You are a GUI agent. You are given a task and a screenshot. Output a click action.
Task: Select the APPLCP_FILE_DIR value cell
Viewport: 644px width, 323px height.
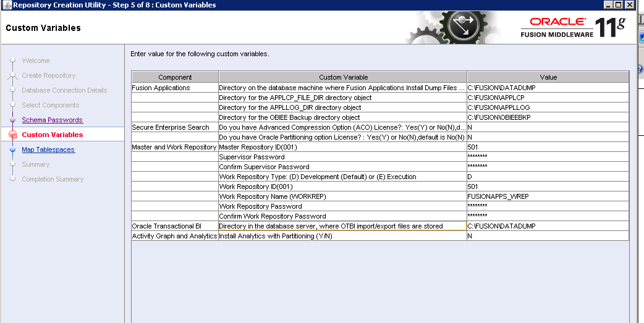[547, 98]
